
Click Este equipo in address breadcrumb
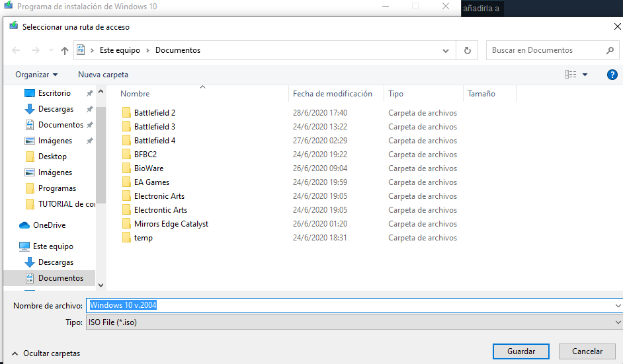(x=120, y=50)
